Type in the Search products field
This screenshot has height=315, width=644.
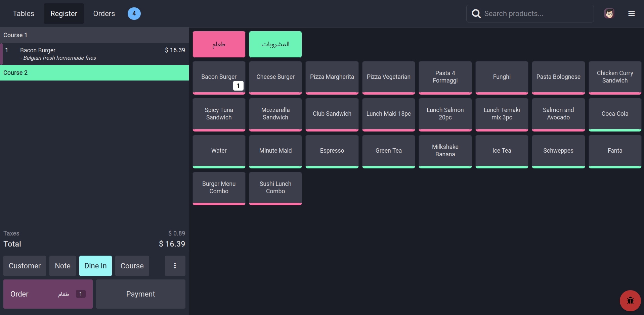(536, 14)
